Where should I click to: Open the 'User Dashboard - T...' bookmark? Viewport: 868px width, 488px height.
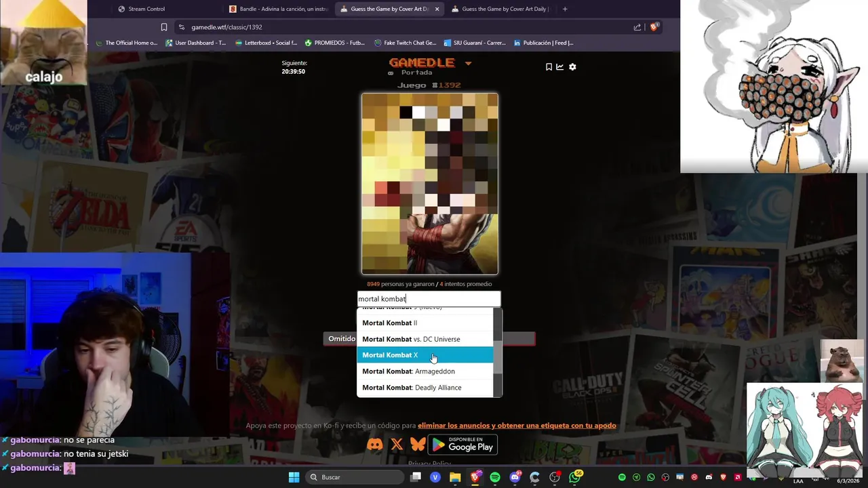point(195,43)
